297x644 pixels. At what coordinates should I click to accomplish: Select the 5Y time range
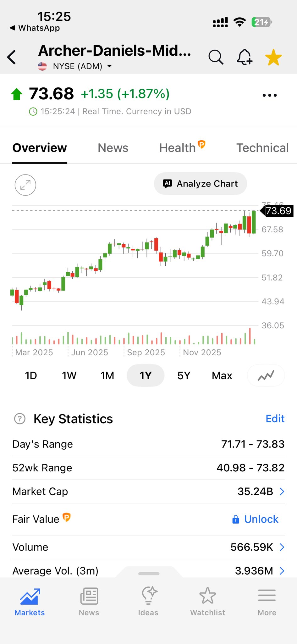pos(184,375)
